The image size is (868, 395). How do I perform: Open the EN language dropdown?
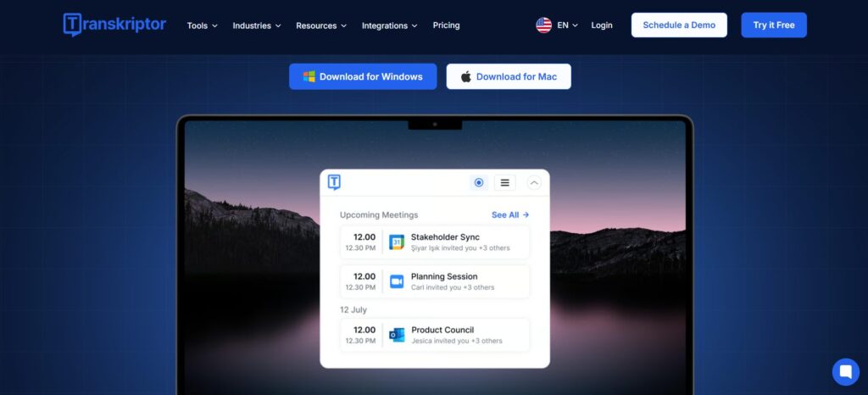click(567, 25)
